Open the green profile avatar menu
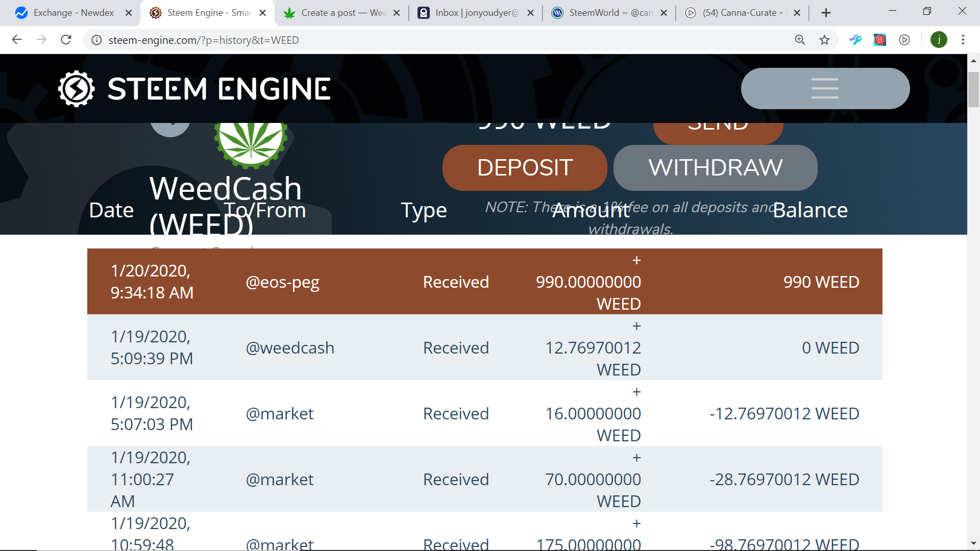 939,40
